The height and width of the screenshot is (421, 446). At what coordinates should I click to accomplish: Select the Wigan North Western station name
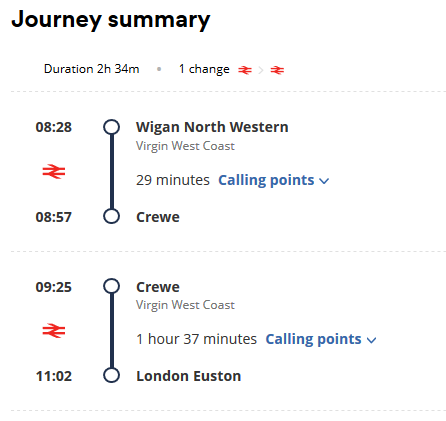(212, 127)
